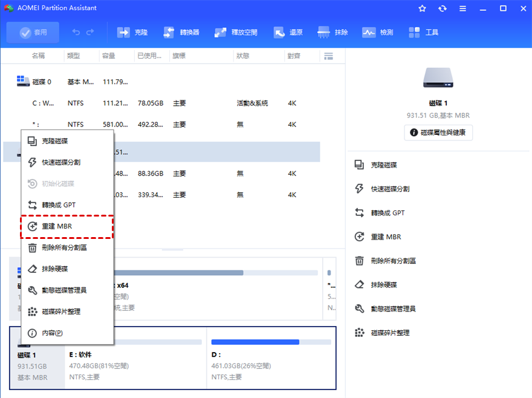The height and width of the screenshot is (398, 532).
Task: Open the Converter (轉換器) toolbar item
Action: (181, 32)
